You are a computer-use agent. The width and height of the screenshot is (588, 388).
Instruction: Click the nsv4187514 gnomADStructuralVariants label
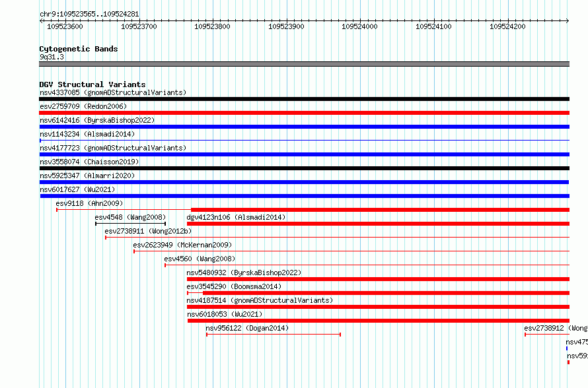(260, 300)
